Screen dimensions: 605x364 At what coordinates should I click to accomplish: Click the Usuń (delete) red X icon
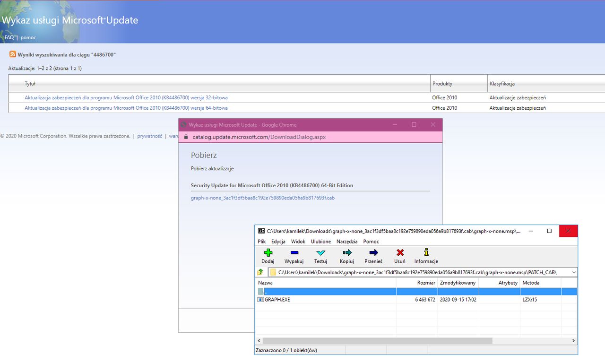tap(400, 252)
